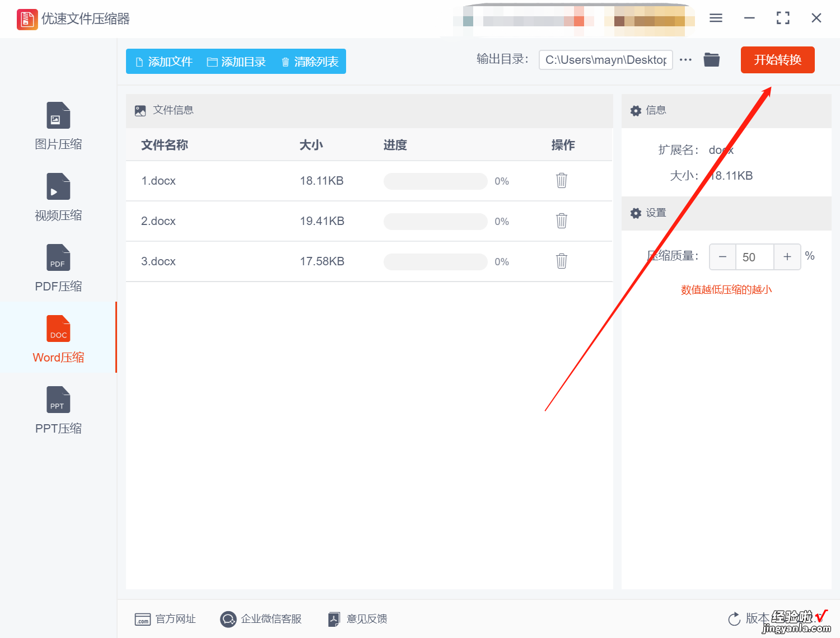Minimize the compressor window
The image size is (840, 638).
tap(749, 18)
